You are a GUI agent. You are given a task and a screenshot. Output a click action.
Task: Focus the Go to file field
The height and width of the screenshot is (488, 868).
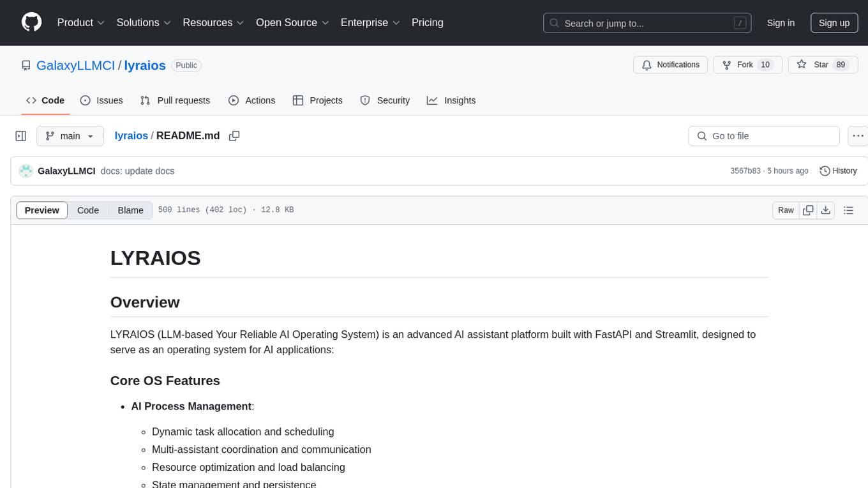click(x=764, y=136)
